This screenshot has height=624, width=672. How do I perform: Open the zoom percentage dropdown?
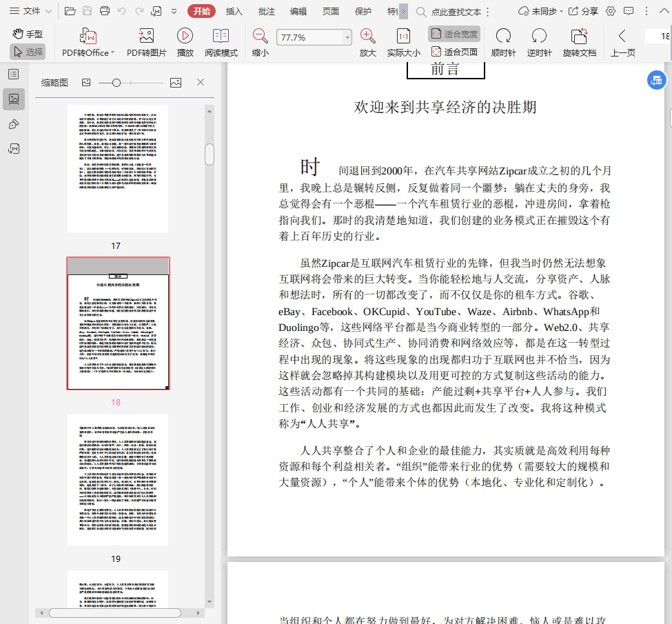click(x=347, y=37)
